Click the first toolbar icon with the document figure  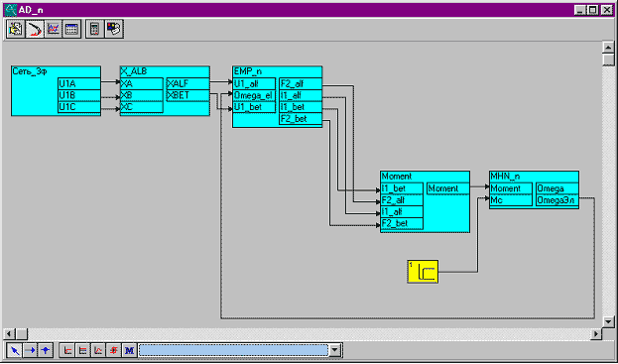pos(15,29)
